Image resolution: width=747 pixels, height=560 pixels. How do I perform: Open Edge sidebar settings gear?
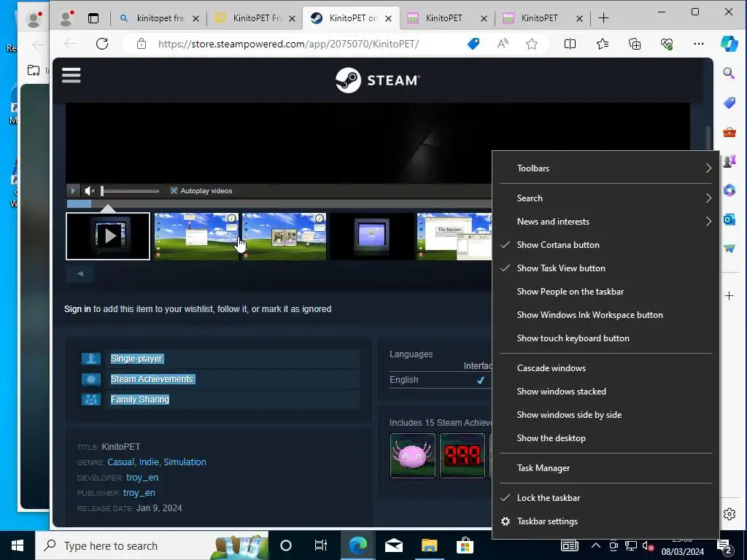click(x=729, y=514)
